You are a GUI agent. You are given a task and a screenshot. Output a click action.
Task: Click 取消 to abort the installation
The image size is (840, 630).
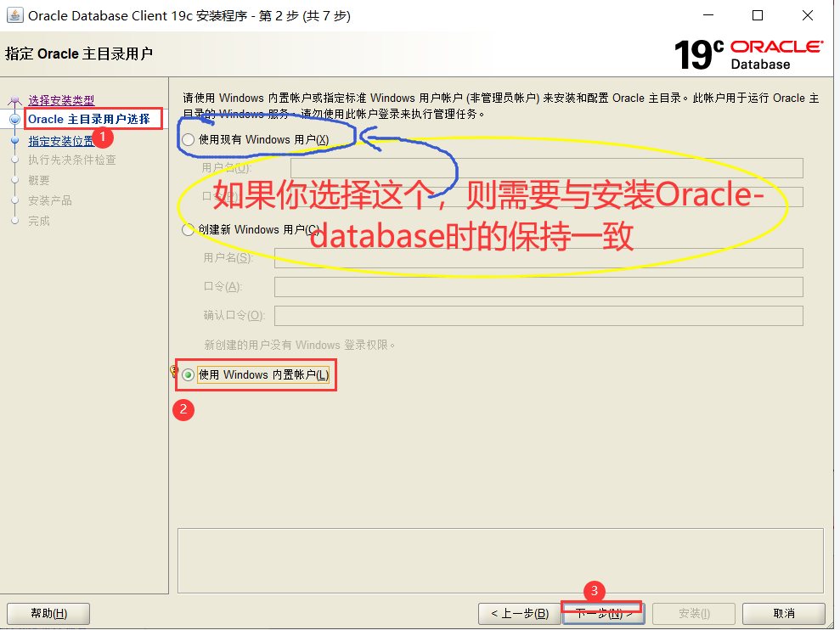(x=782, y=613)
